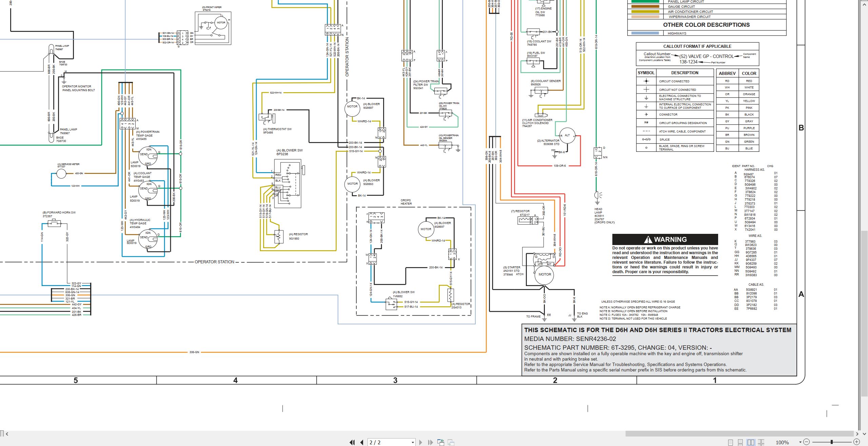Go to the next view
This screenshot has height=446, width=868.
click(451, 442)
